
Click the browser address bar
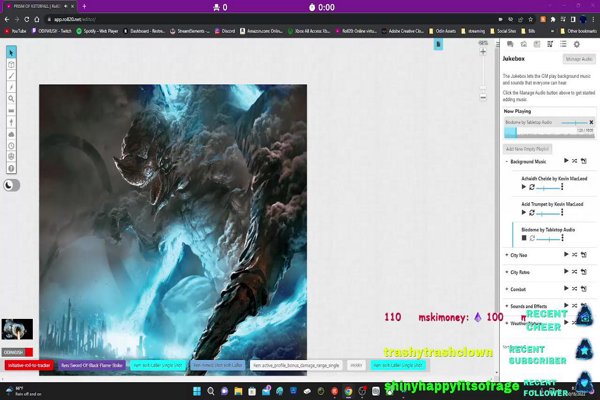tap(268, 19)
